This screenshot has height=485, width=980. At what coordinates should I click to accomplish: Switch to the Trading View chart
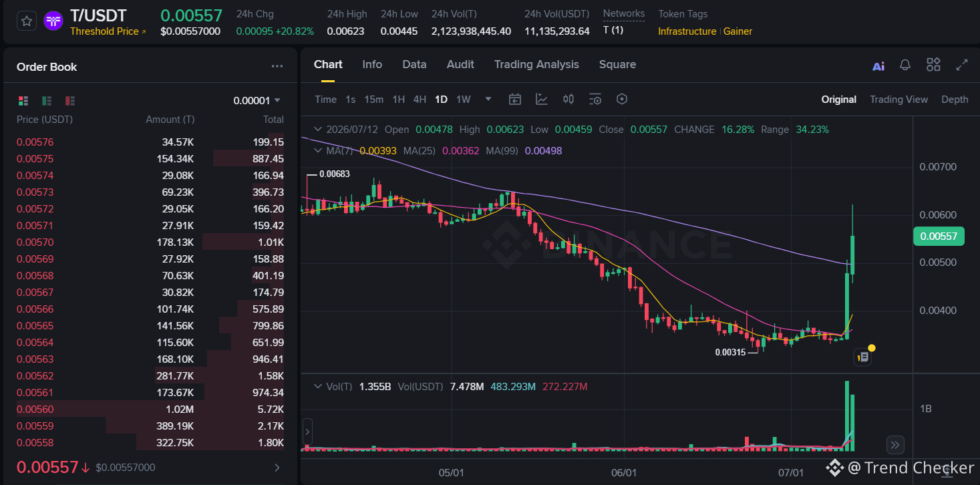899,100
